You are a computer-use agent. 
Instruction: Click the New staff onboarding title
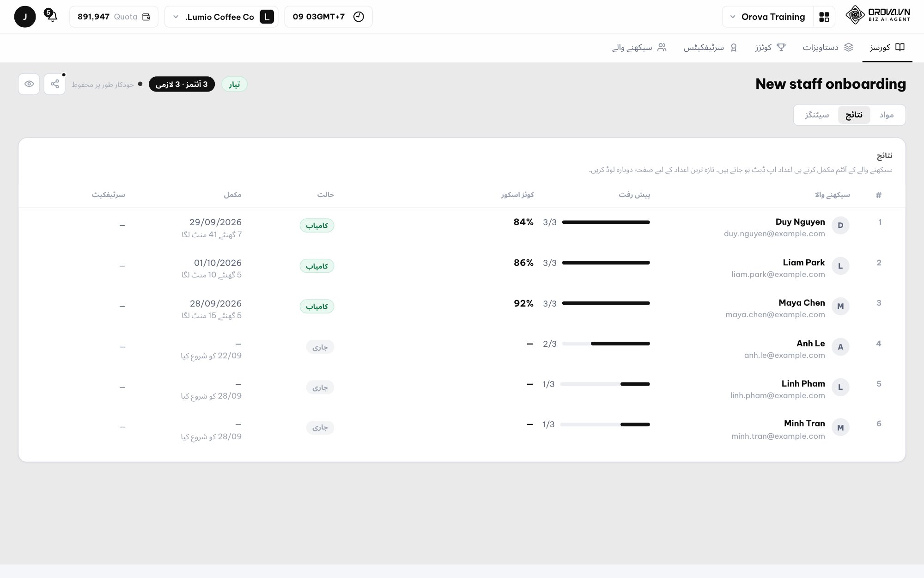pos(830,84)
